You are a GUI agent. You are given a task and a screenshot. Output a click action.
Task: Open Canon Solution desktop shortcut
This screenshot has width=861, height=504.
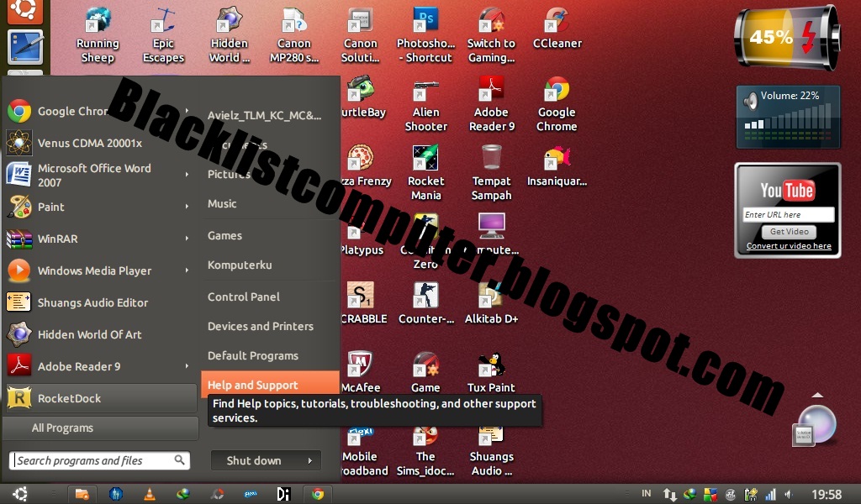click(x=360, y=34)
